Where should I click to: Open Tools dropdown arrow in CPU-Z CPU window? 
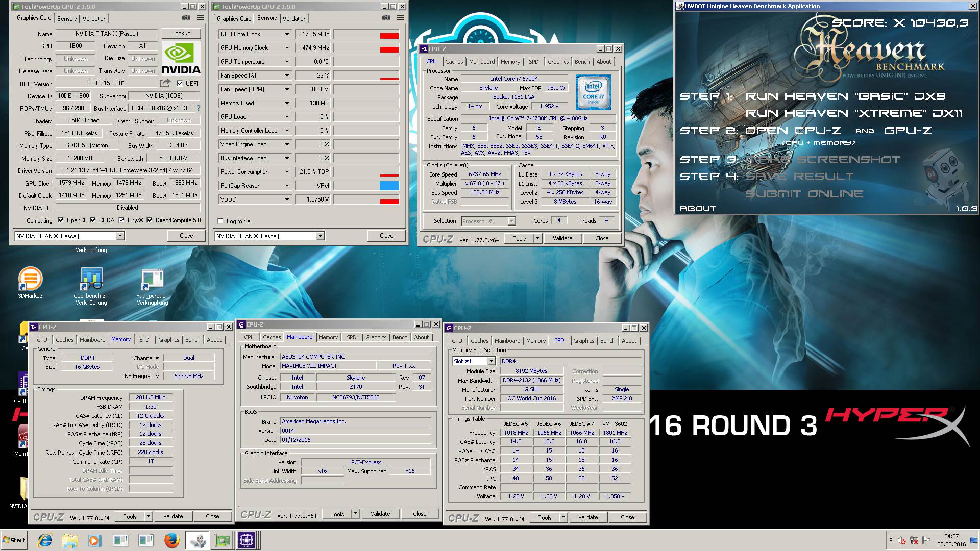tap(537, 238)
